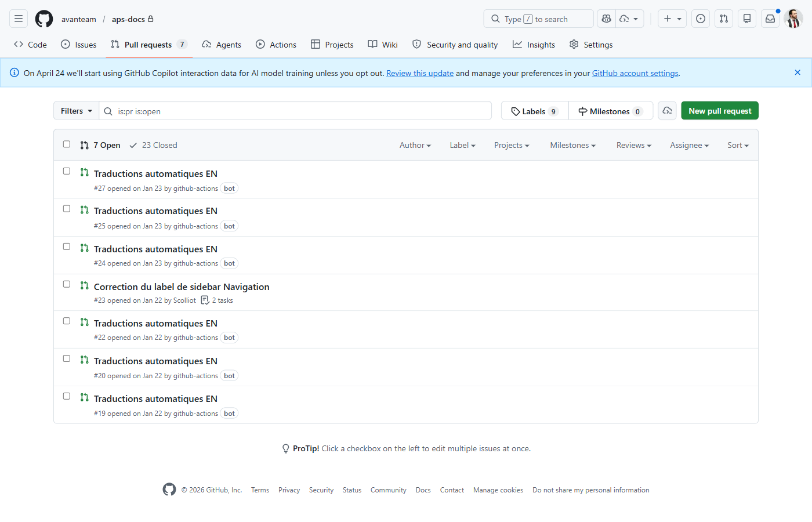Open your profile avatar picture

793,19
